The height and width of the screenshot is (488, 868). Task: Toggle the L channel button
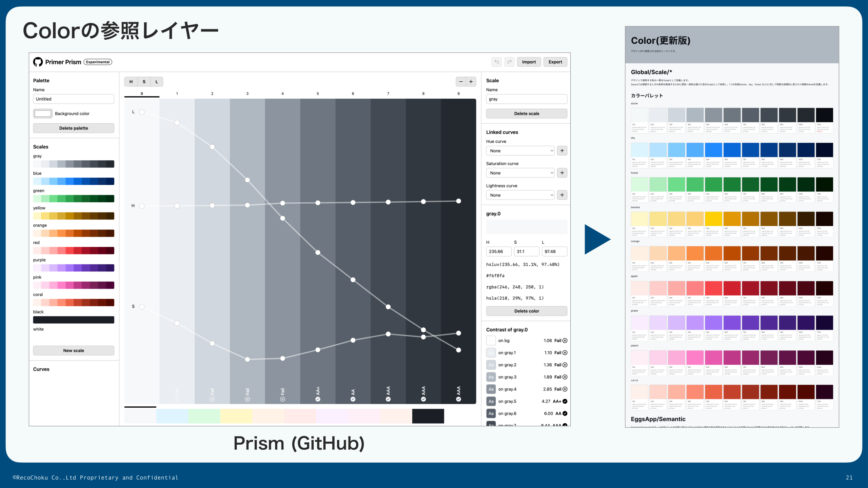click(x=157, y=82)
